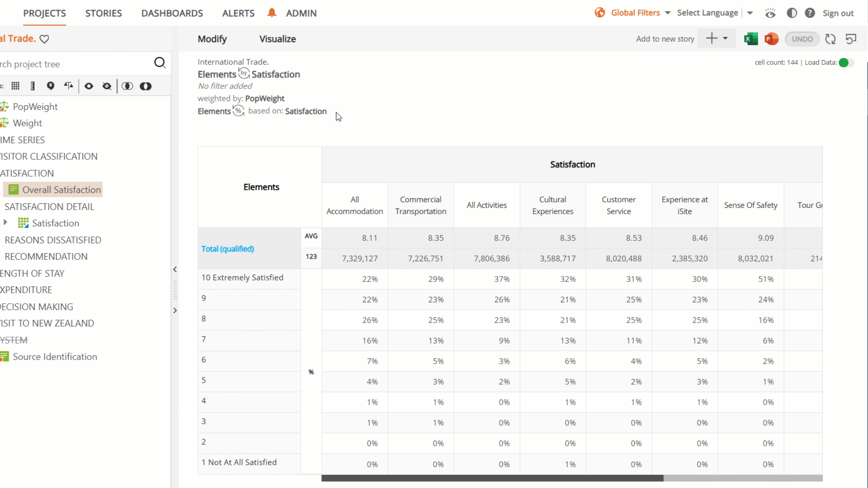Click the help question mark icon
Image resolution: width=868 pixels, height=488 pixels.
(x=810, y=13)
